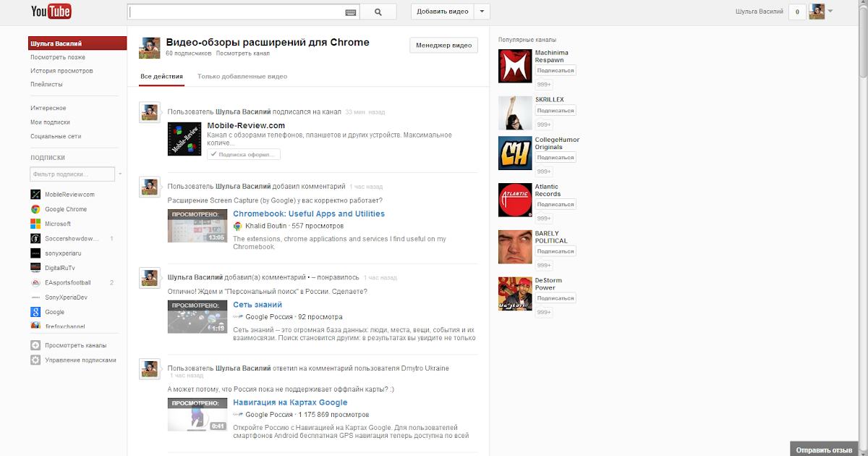The height and width of the screenshot is (456, 868).
Task: Subscribe to Atlantic Records
Action: point(556,204)
